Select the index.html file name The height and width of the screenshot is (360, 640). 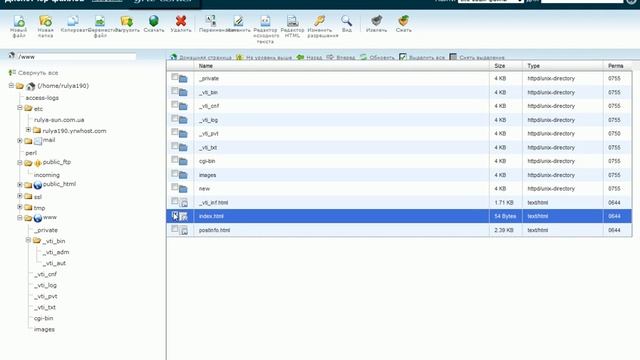coord(211,216)
